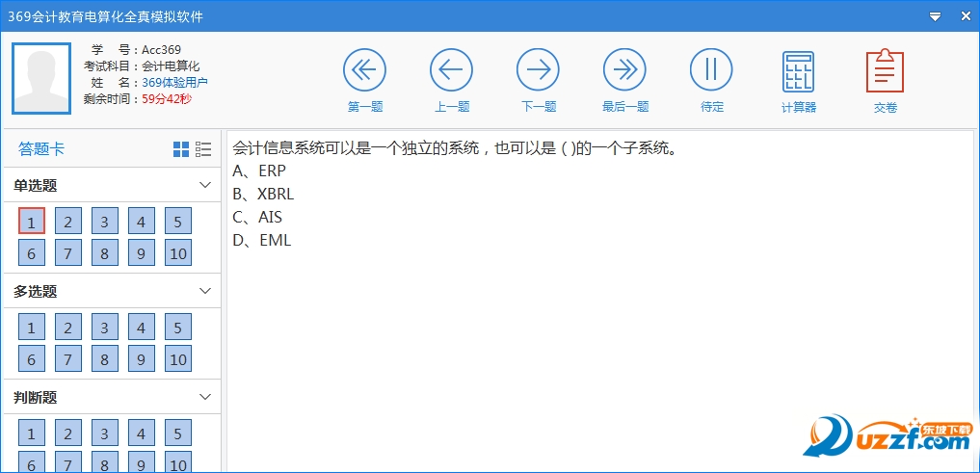
Task: Open true/false (判断题) question 4
Action: click(x=142, y=433)
